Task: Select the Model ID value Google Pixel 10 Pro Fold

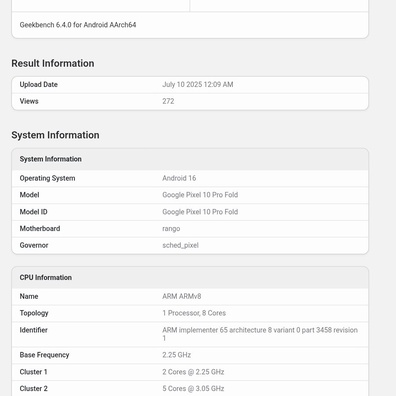Action: click(x=200, y=212)
